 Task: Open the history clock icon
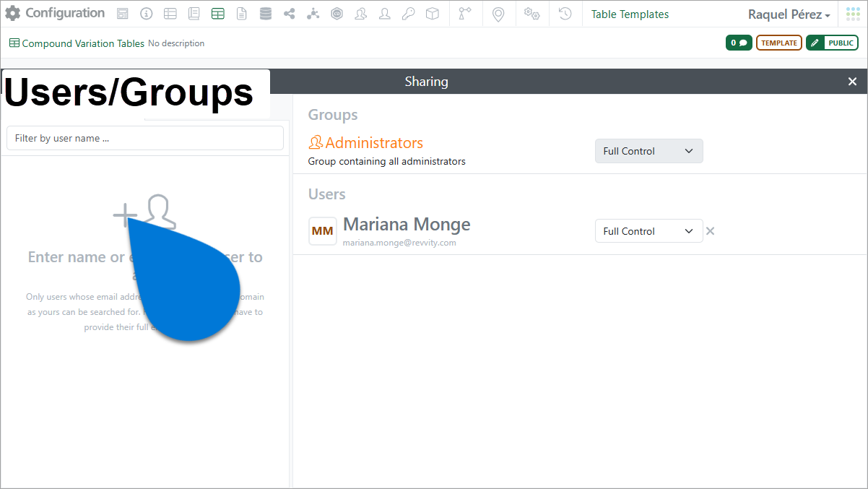[565, 14]
